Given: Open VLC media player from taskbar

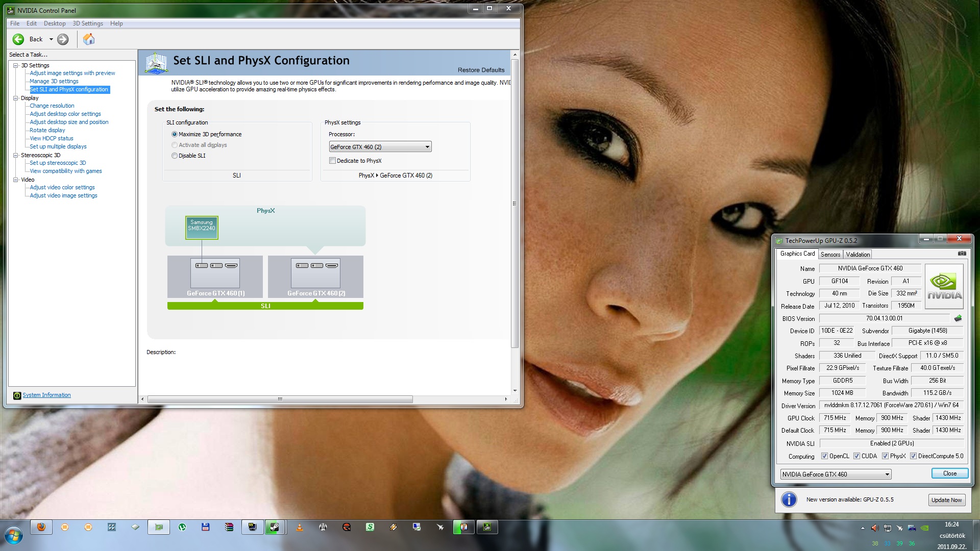Looking at the screenshot, I should 300,527.
